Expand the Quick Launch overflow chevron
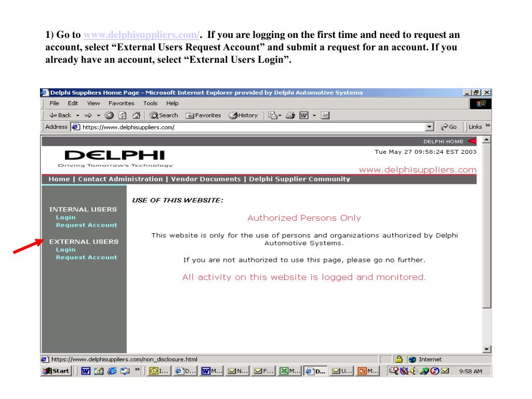 coord(137,369)
